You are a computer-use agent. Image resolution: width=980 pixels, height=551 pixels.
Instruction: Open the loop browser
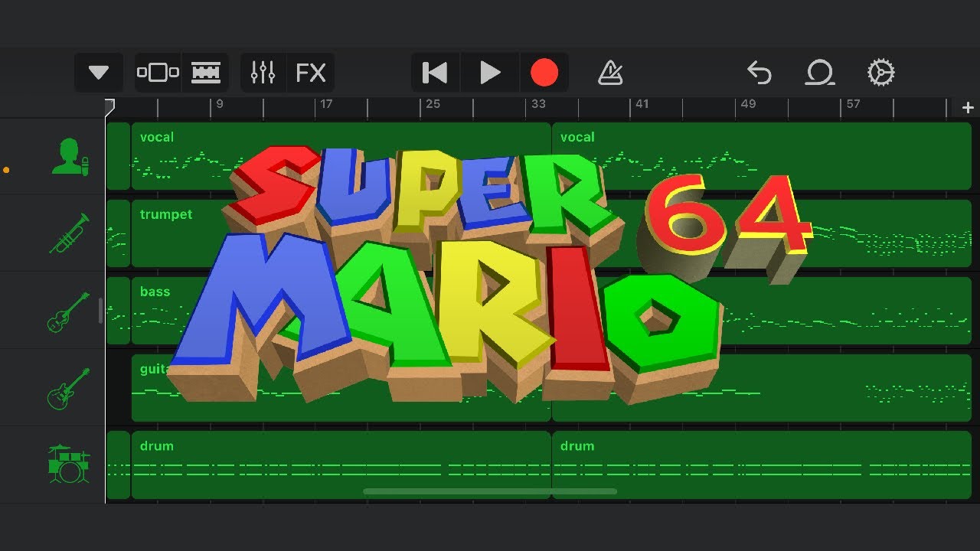point(820,73)
